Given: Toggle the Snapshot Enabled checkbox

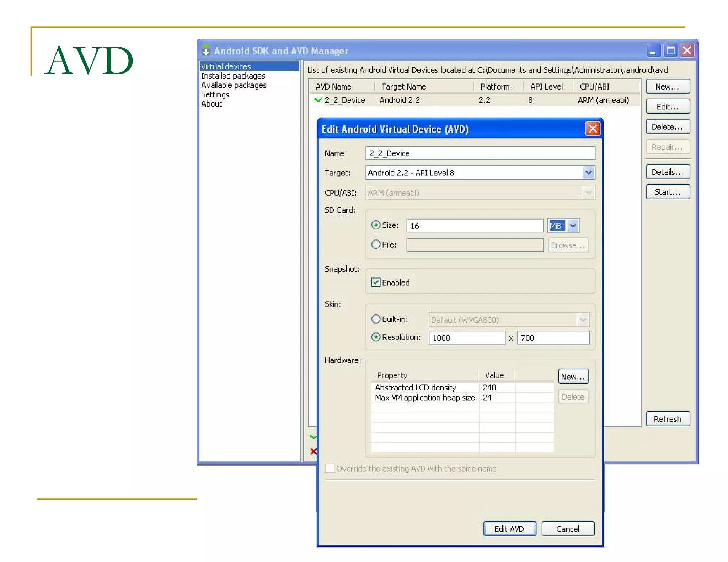Looking at the screenshot, I should [376, 282].
